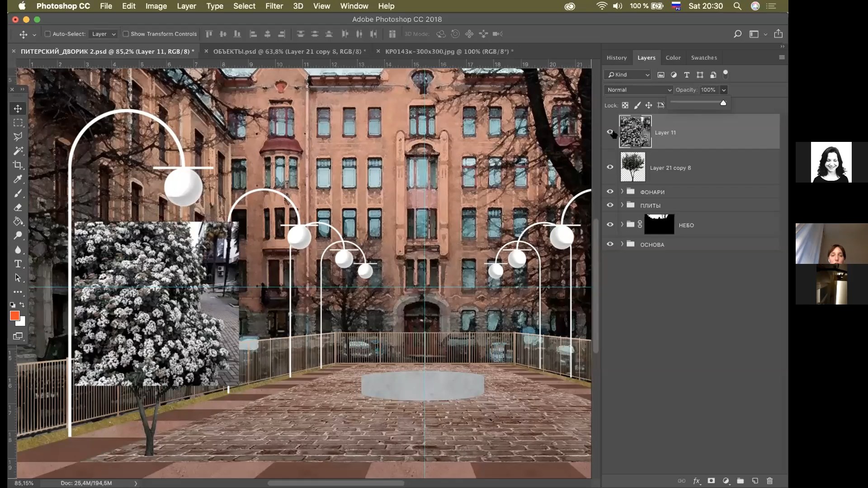The image size is (868, 488).
Task: Select the Horizontal Type tool
Action: click(x=18, y=264)
